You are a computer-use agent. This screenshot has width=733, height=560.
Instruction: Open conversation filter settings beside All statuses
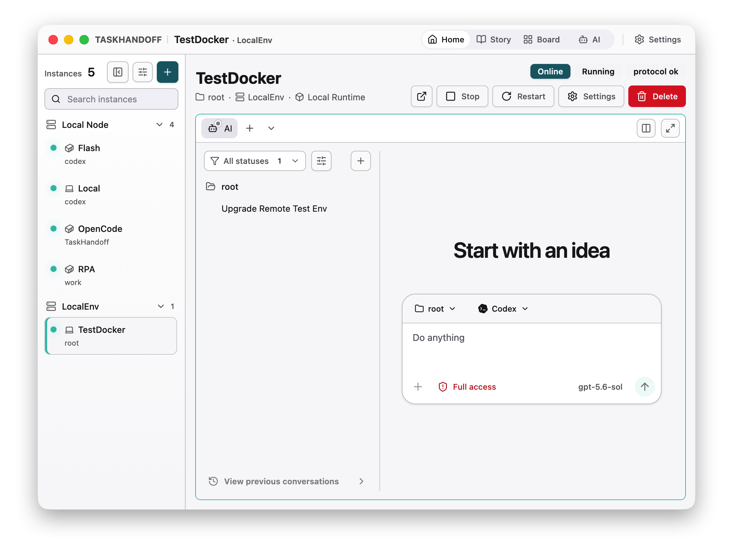click(x=321, y=161)
